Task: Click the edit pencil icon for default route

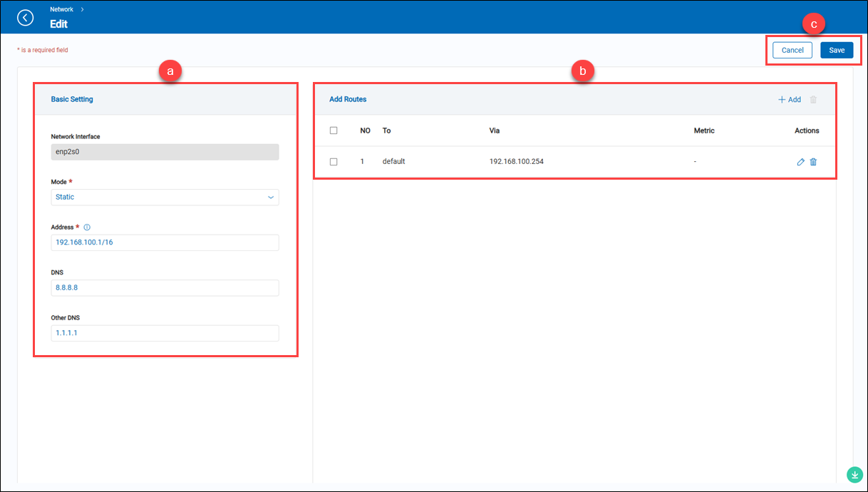Action: tap(800, 162)
